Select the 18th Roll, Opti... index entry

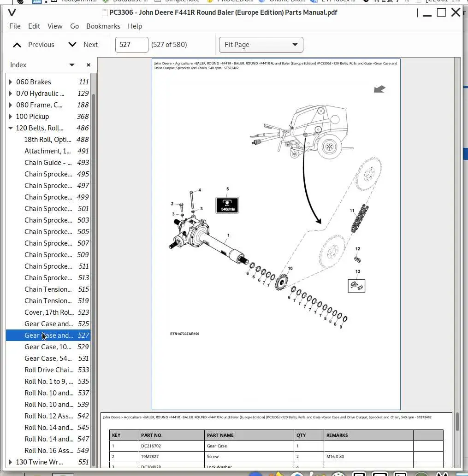tap(48, 140)
